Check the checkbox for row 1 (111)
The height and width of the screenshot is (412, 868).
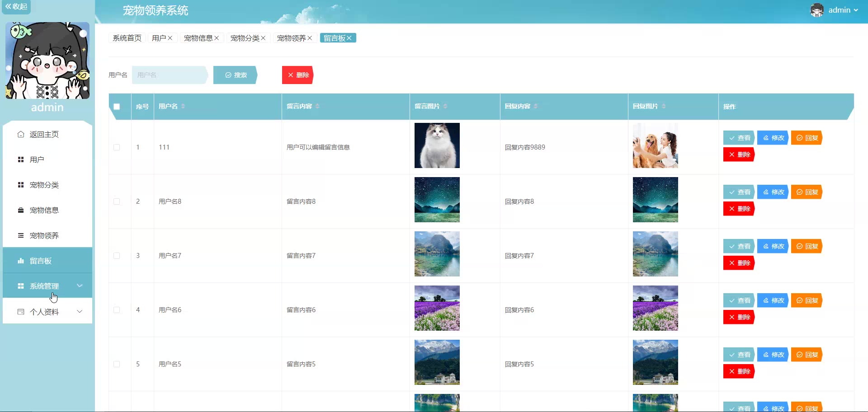117,147
